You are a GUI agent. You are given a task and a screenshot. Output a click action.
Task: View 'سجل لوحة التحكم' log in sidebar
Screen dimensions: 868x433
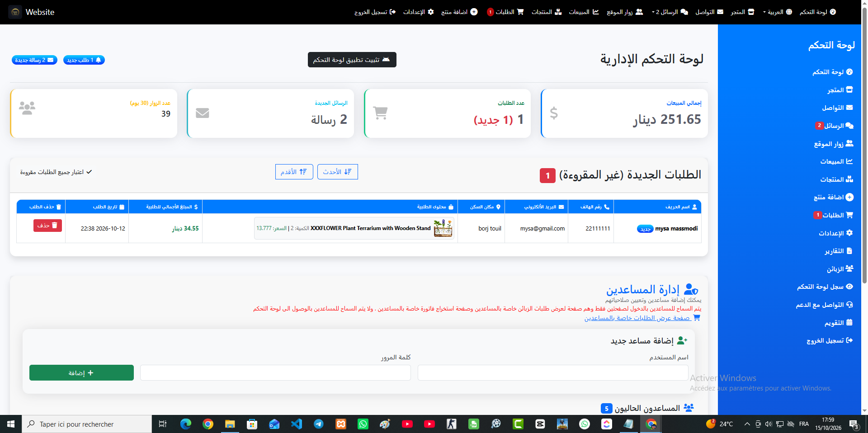pyautogui.click(x=825, y=287)
